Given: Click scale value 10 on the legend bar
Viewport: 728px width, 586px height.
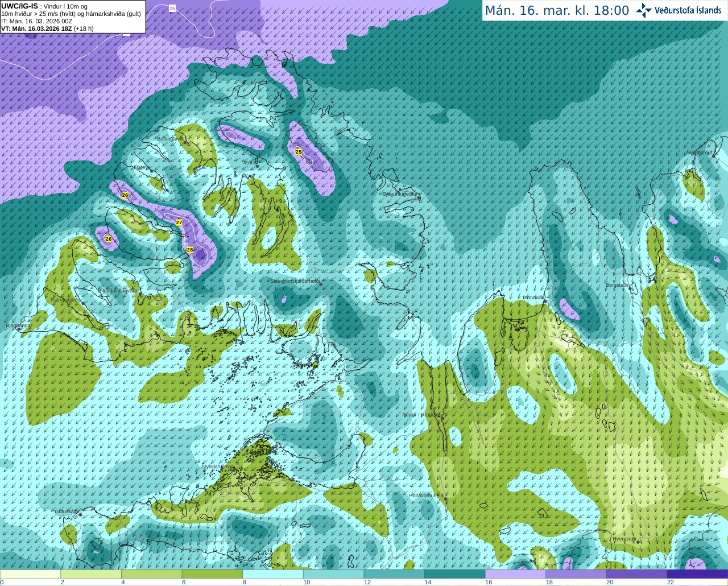Looking at the screenshot, I should [307, 582].
